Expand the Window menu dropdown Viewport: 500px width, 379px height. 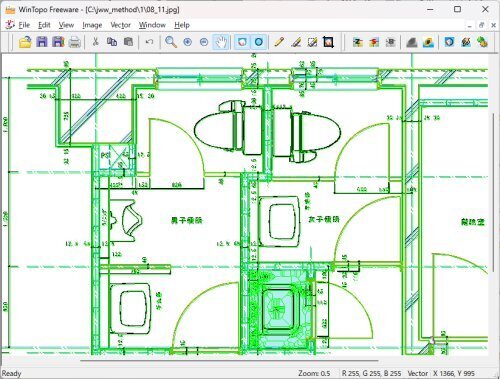152,25
